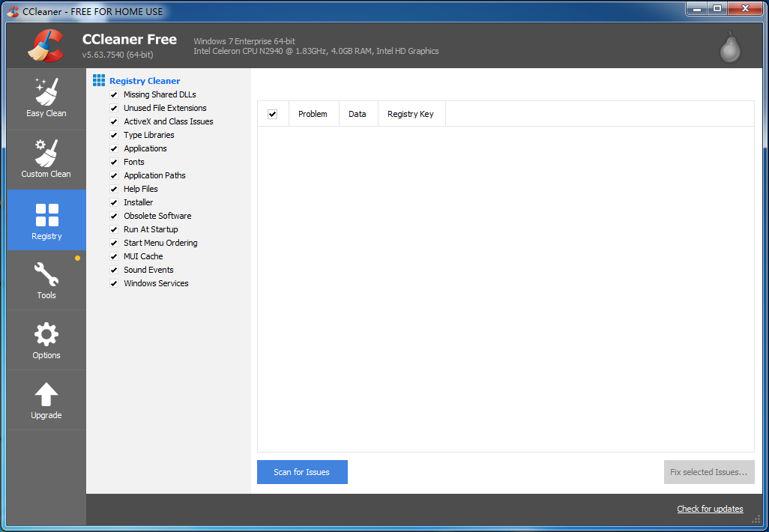Click the Data column header
This screenshot has height=532, width=769.
point(358,114)
